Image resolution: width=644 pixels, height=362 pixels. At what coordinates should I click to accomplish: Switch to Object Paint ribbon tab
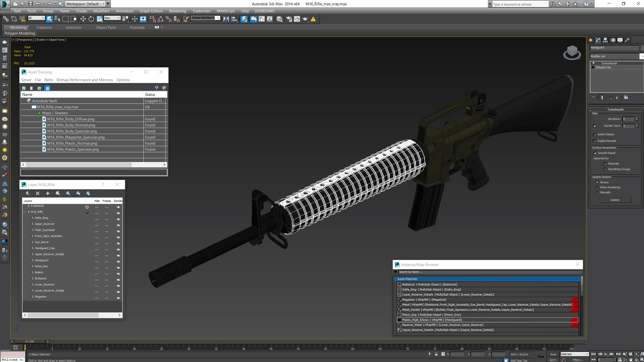[x=106, y=27]
